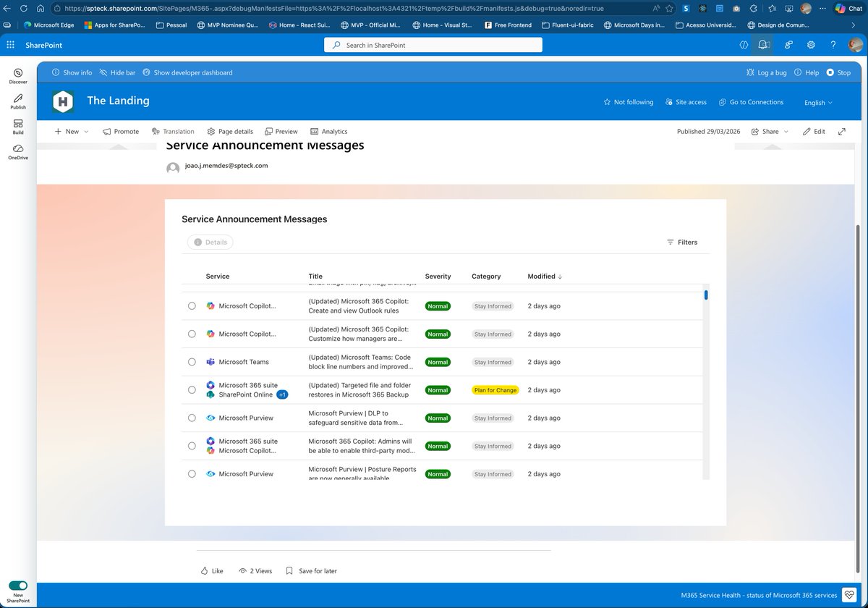The image size is (868, 608).
Task: Open SharePoint notifications bell
Action: (x=762, y=44)
